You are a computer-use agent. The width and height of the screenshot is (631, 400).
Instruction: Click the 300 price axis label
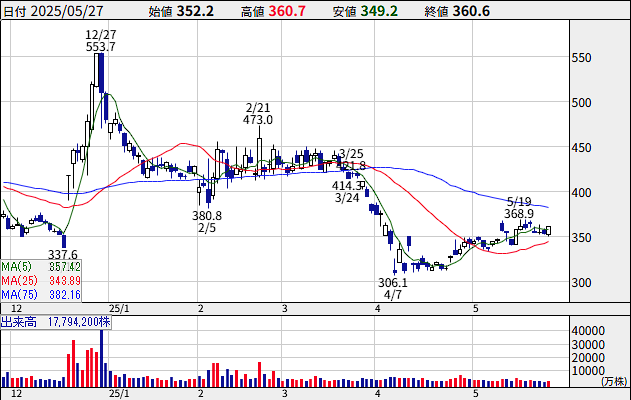[x=582, y=282]
